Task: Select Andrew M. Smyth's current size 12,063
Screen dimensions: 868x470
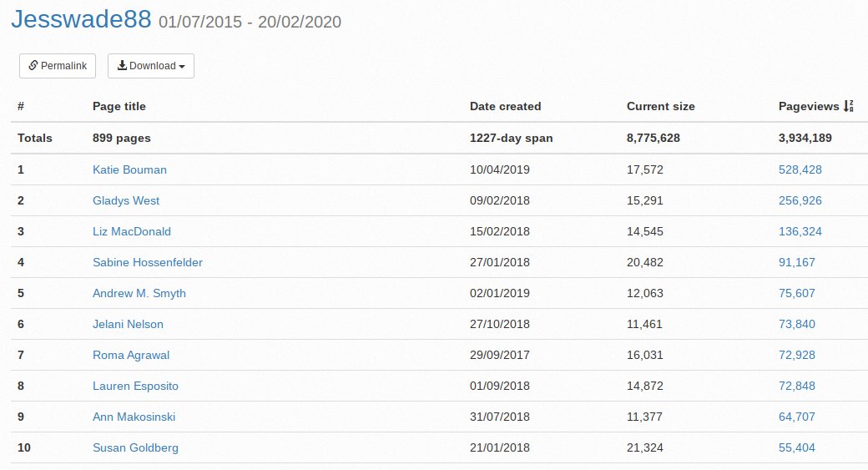Action: [645, 293]
